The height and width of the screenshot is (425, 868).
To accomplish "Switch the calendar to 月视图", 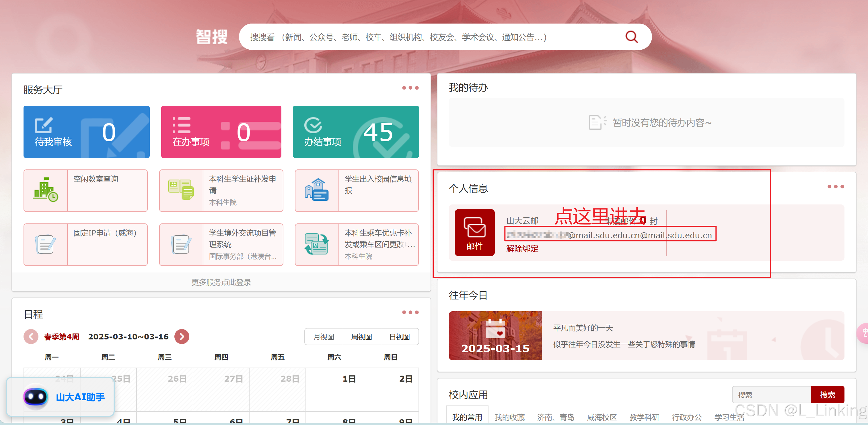I will tap(324, 337).
